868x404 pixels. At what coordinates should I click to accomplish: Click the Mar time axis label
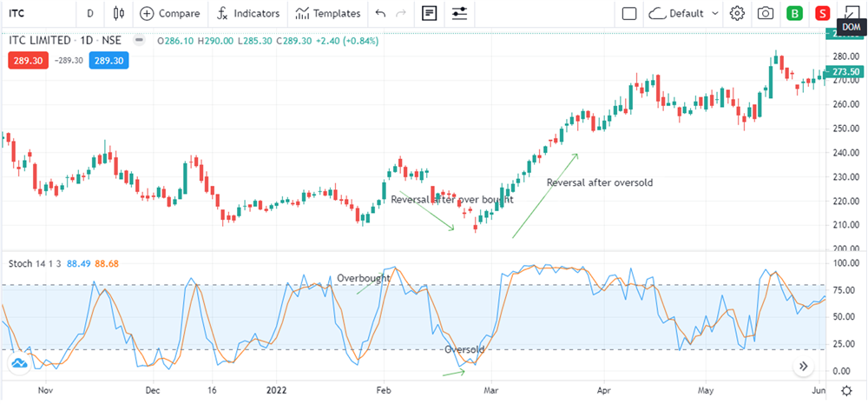point(491,390)
